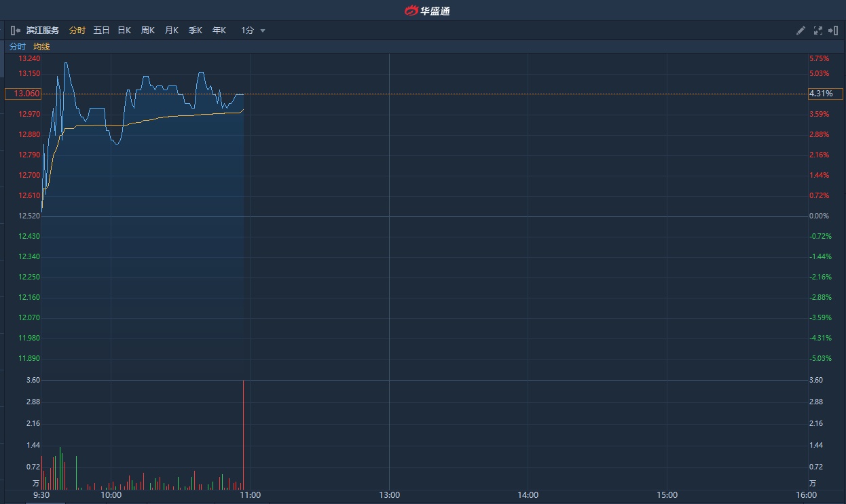Click the left 1.44 volume axis label
Screen dimensions: 846x504
coord(33,445)
